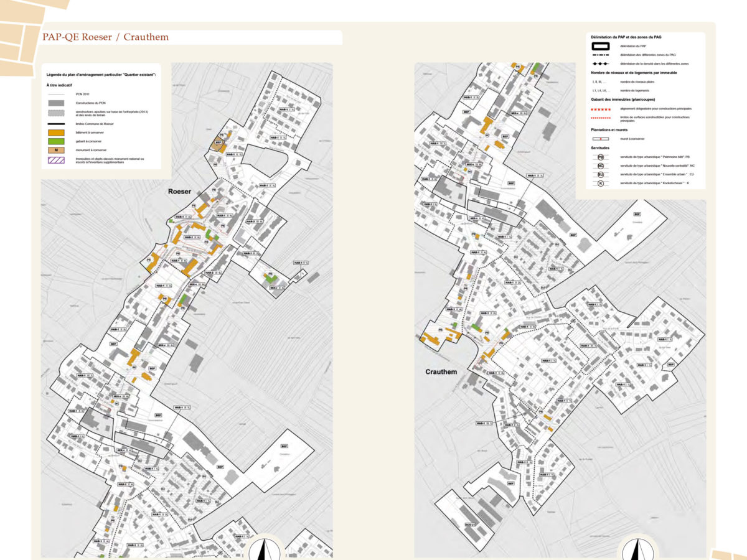This screenshot has width=747, height=560.
Task: Click the PAP-QE Roeser / Crauthem title
Action: click(105, 37)
